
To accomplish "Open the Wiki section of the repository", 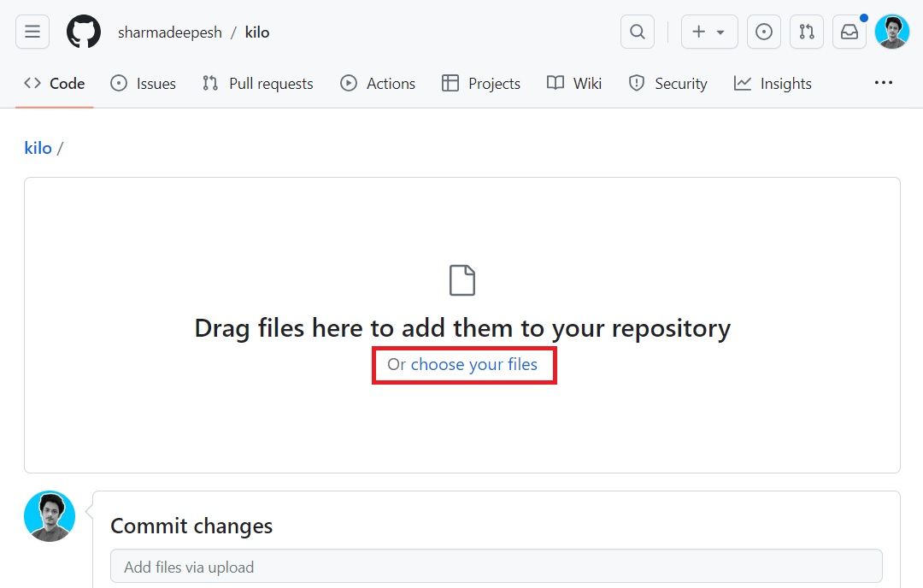I will pos(573,83).
